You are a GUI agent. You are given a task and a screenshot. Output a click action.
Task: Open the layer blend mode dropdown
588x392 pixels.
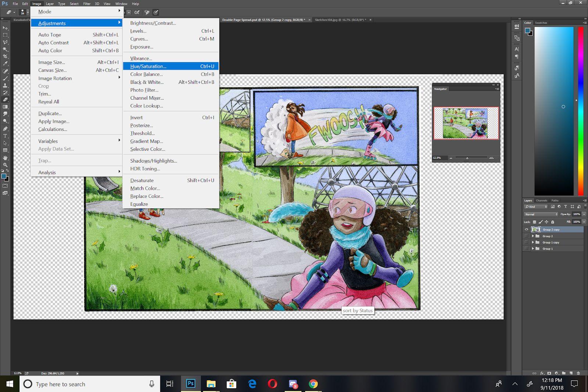[x=541, y=214]
